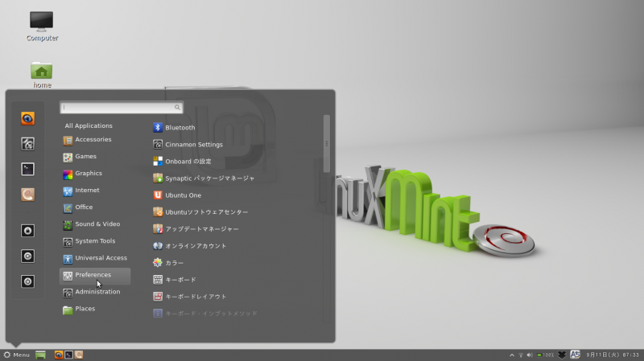Open the clock showing 9月11日(火) 07:33
The image size is (644, 361).
coord(613,355)
